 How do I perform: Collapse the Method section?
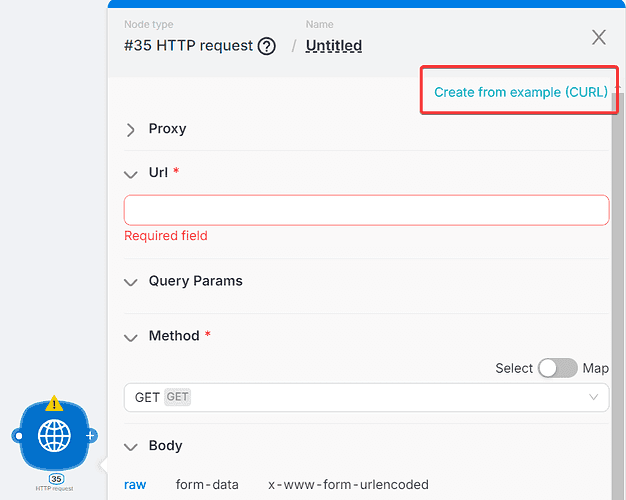(x=131, y=337)
